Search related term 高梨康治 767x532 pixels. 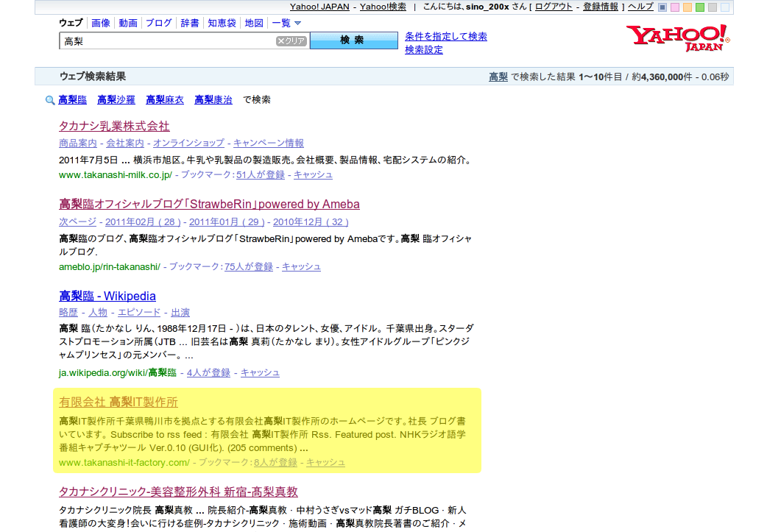[213, 100]
